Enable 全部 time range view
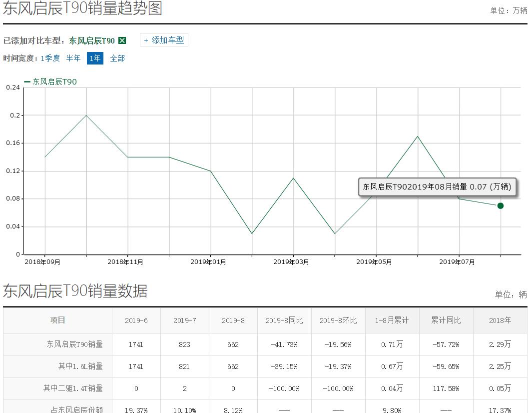 pos(117,58)
